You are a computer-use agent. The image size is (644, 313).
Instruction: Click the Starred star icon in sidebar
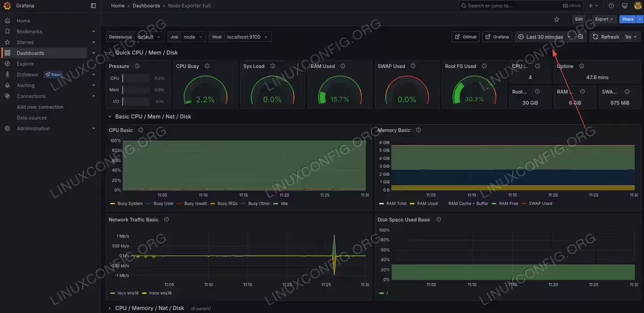8,42
